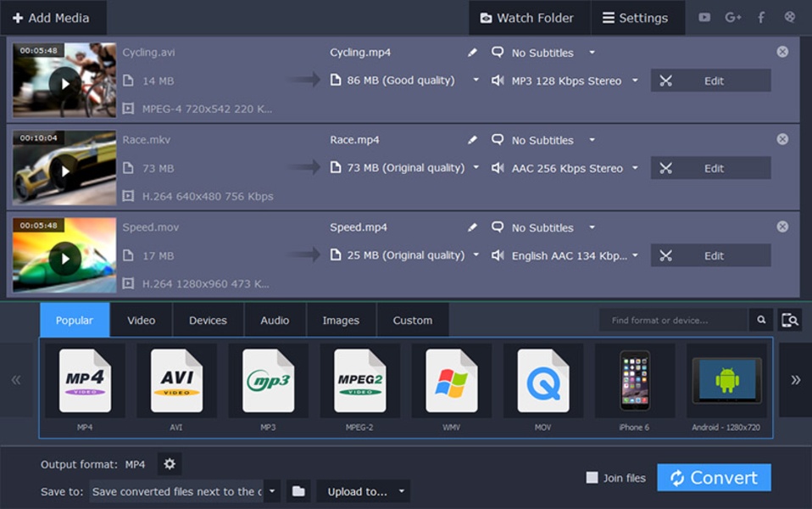812x509 pixels.
Task: Switch to the Audio tab
Action: (x=275, y=321)
